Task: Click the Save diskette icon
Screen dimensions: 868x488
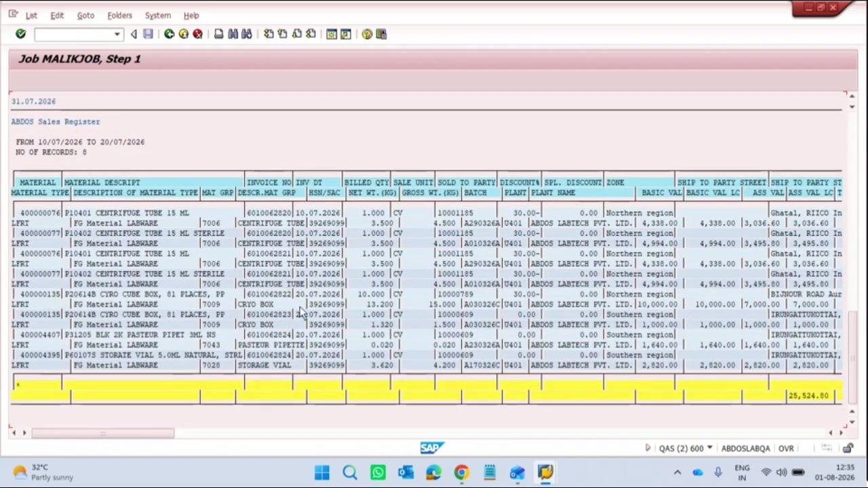Action: [x=148, y=34]
